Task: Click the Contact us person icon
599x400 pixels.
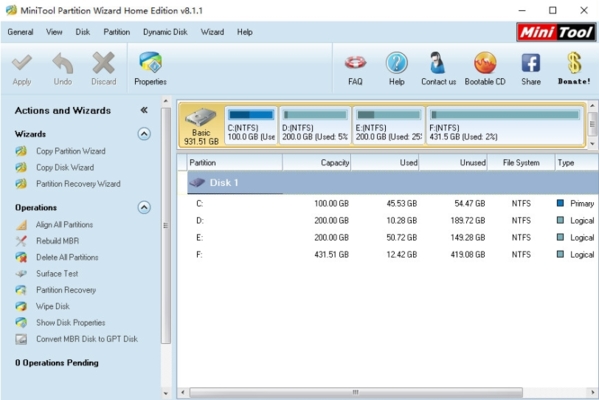Action: point(437,63)
